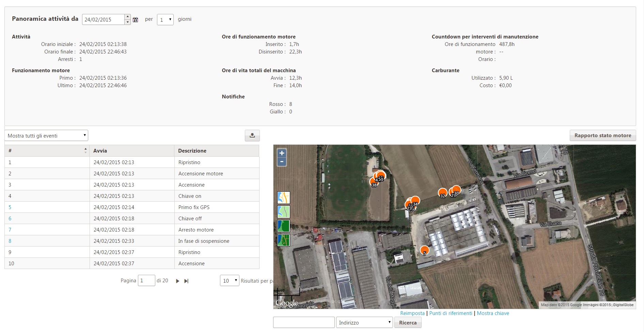Screen dimensions: 644x332
Task: Go to next page of events
Action: click(177, 281)
